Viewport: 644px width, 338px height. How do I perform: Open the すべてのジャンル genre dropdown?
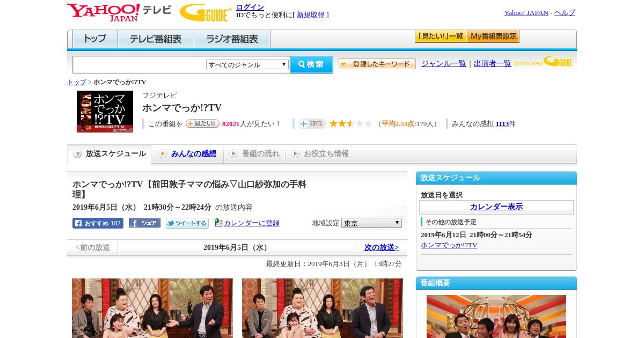pos(247,64)
